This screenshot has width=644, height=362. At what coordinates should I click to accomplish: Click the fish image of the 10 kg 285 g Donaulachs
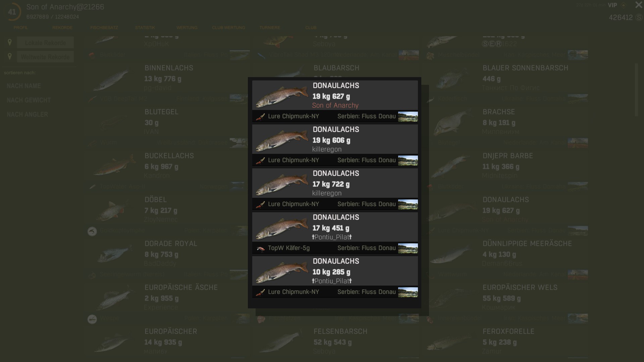(282, 272)
